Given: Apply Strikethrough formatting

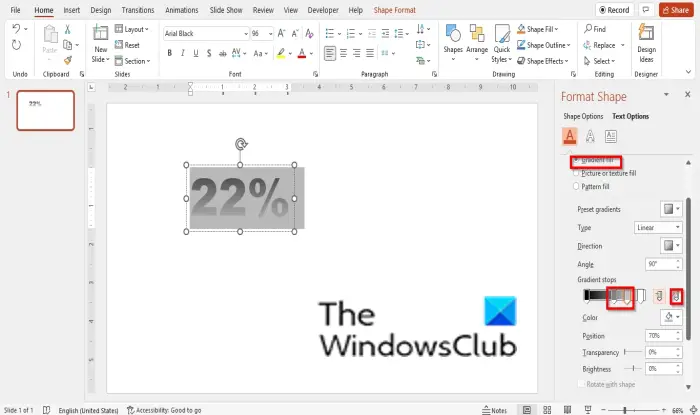Looking at the screenshot, I should [x=222, y=54].
